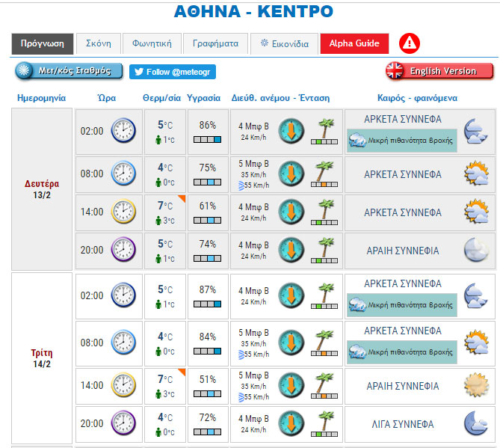Screen dimensions: 500x448
Task: Click the red warning triangle alert icon
Action: click(x=410, y=43)
